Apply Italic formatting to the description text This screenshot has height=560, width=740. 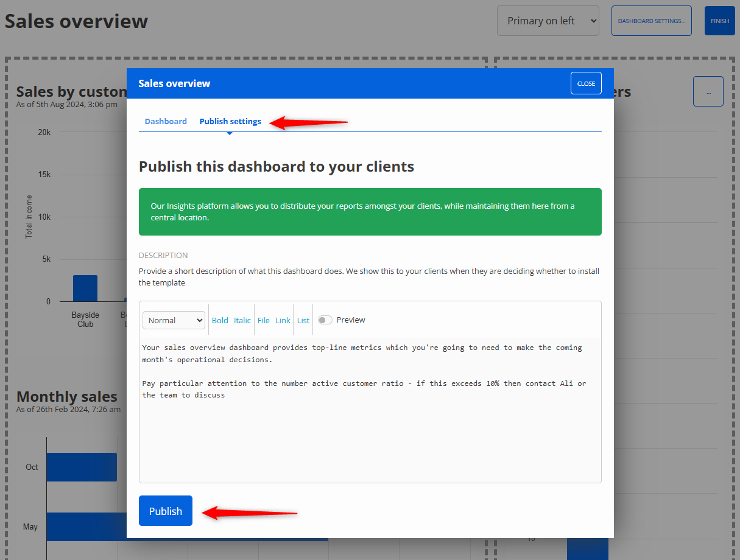point(242,320)
